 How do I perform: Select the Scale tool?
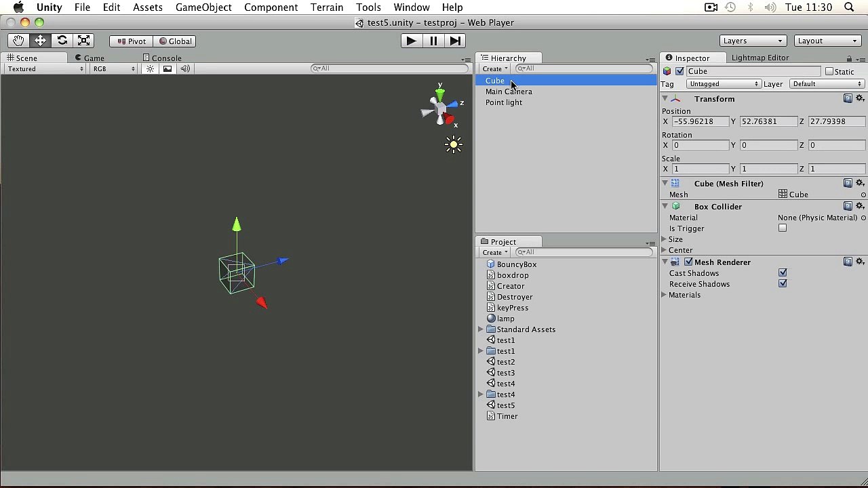coord(83,41)
